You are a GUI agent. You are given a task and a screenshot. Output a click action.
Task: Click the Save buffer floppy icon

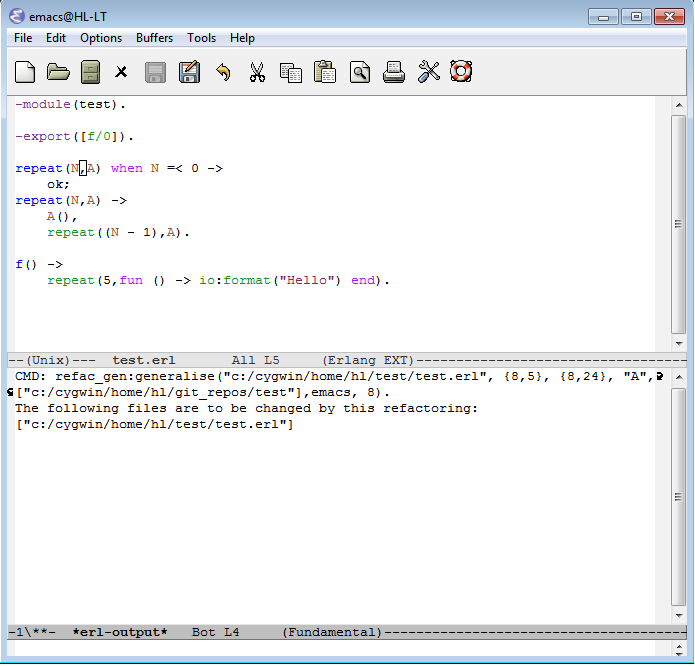(155, 72)
